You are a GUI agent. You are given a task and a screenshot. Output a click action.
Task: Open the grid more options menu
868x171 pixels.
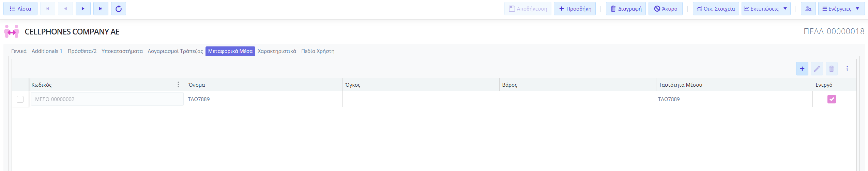click(847, 69)
